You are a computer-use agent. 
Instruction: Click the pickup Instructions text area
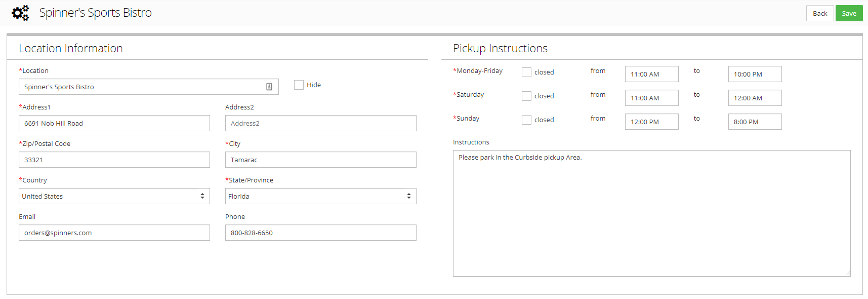[x=651, y=213]
